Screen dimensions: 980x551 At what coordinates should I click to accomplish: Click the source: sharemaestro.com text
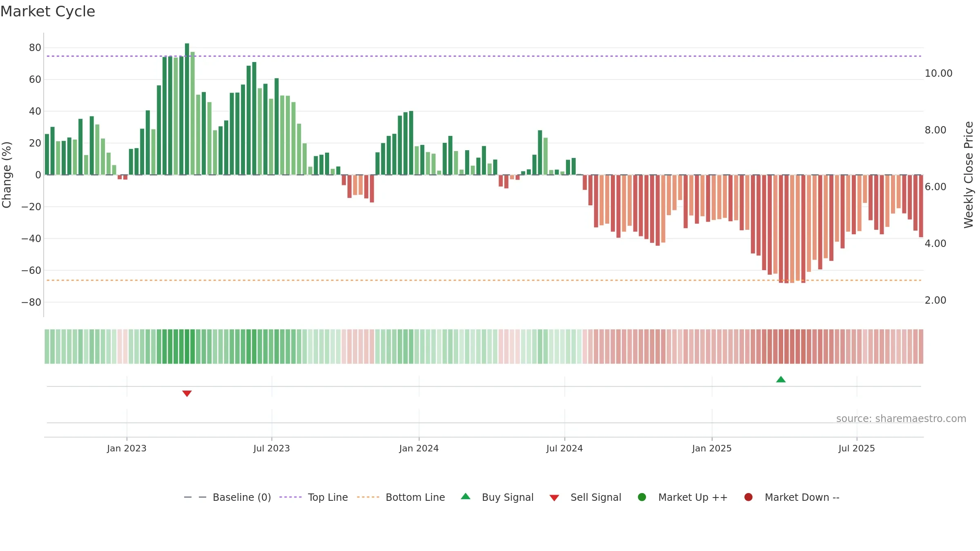point(901,419)
